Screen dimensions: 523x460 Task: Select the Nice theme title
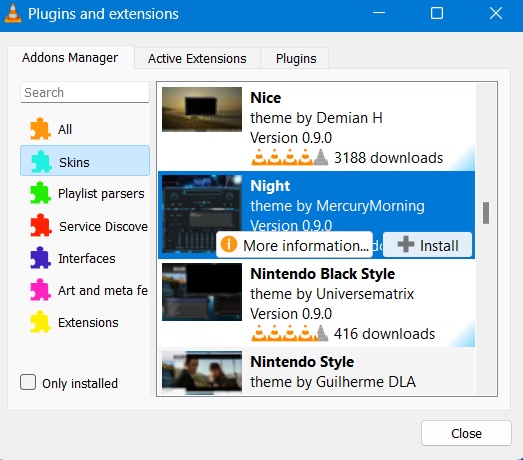click(x=266, y=98)
